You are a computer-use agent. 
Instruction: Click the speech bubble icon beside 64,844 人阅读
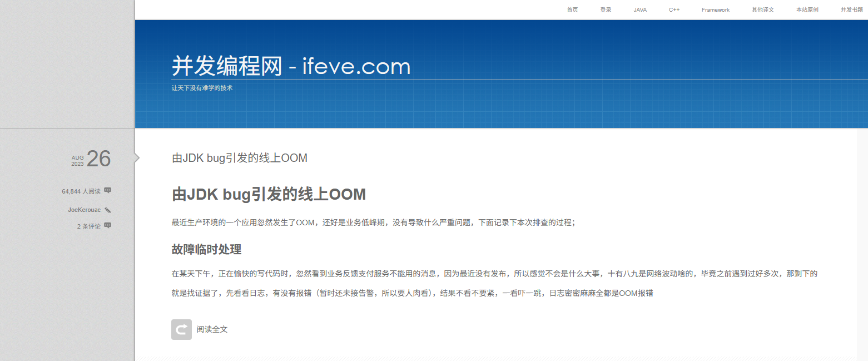[108, 190]
